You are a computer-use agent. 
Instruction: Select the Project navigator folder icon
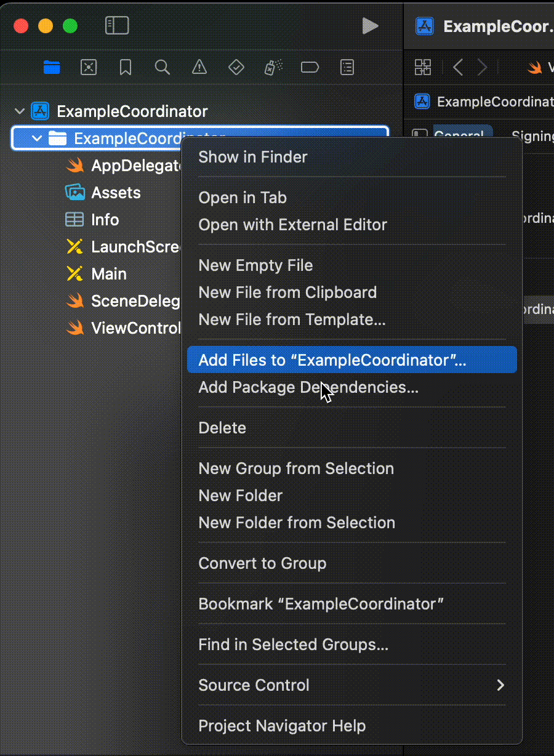coord(52,67)
